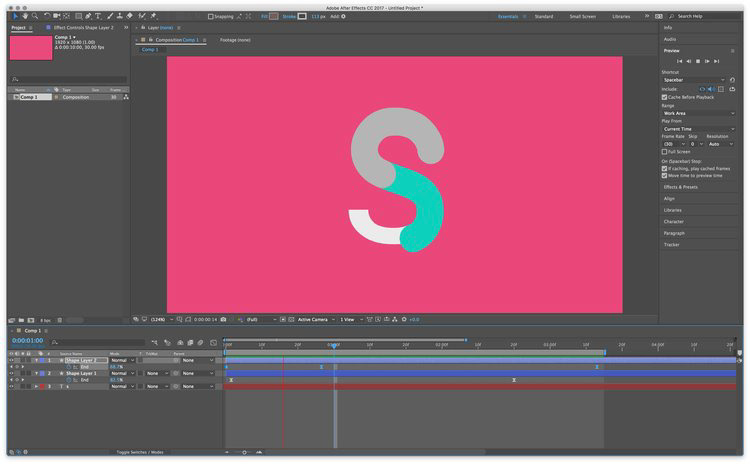Select the Brush tool
The height and width of the screenshot is (464, 750).
(x=110, y=16)
